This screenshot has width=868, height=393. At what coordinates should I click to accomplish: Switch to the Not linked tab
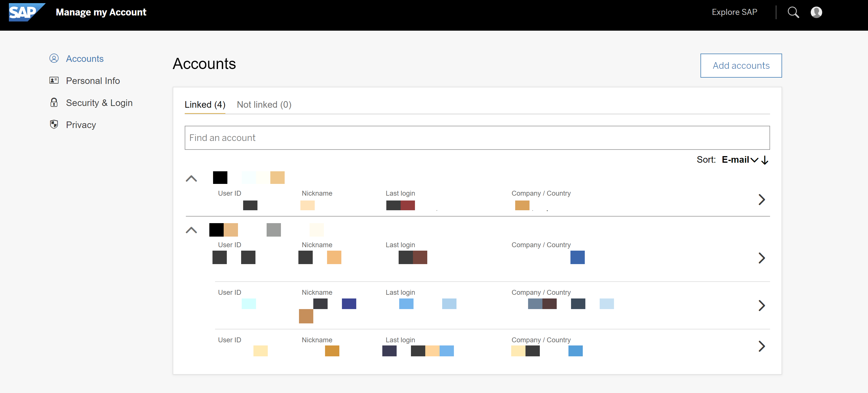pos(264,105)
